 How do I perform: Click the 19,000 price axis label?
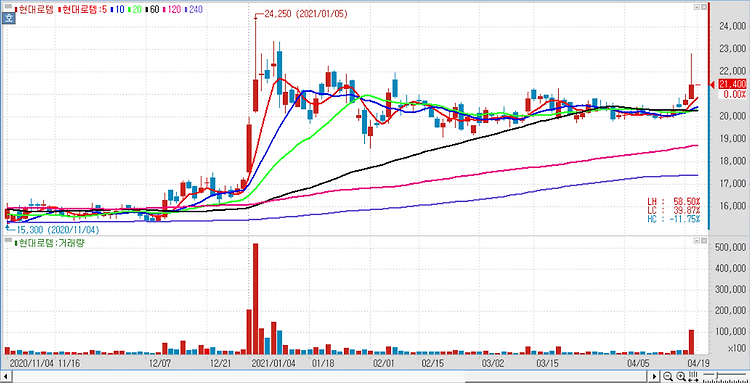[x=732, y=139]
